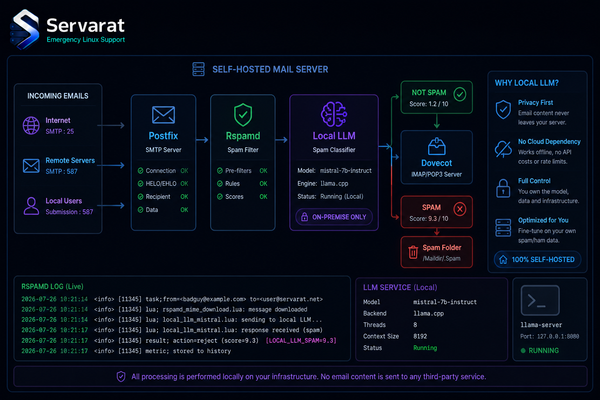
Task: Click the Optimized for You server icon
Action: pyautogui.click(x=503, y=228)
